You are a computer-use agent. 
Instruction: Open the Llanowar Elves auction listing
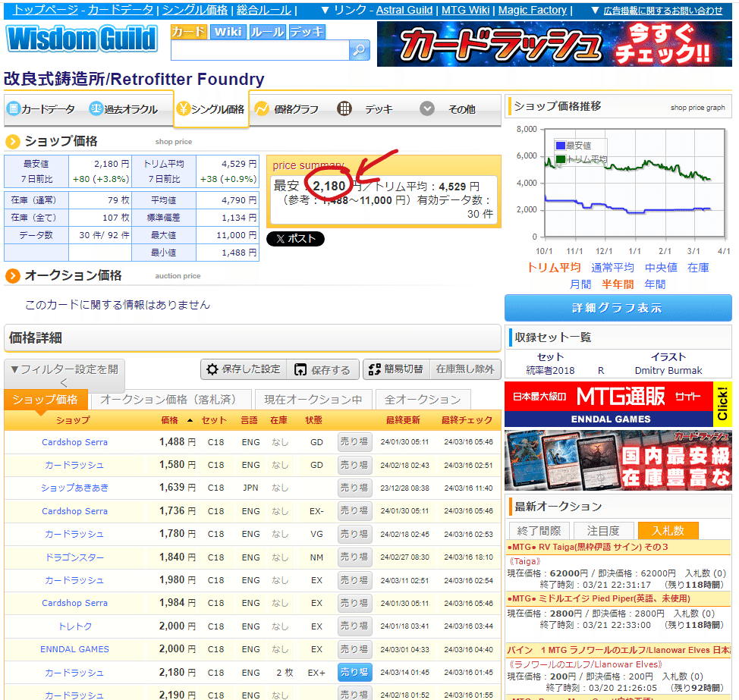pyautogui.click(x=618, y=650)
